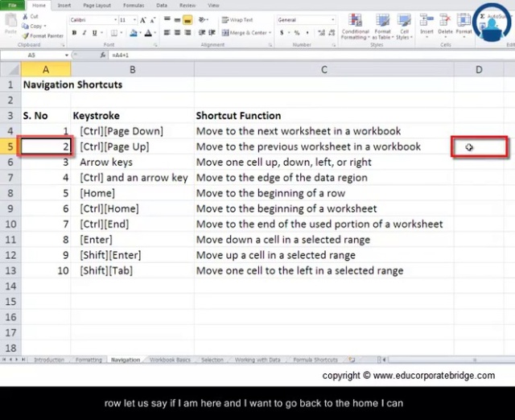This screenshot has height=420, width=515.
Task: Open the Font Color dropdown arrow
Action: click(154, 33)
